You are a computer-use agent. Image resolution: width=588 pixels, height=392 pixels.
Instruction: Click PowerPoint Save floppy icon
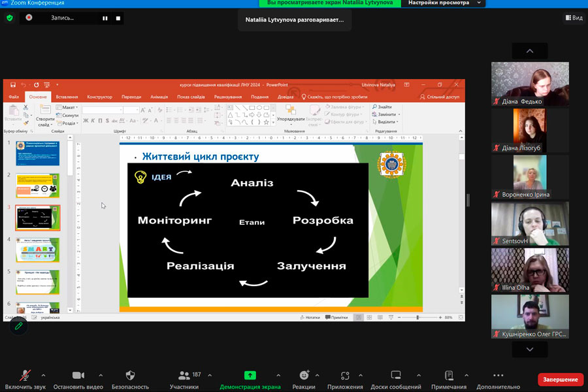(13, 85)
